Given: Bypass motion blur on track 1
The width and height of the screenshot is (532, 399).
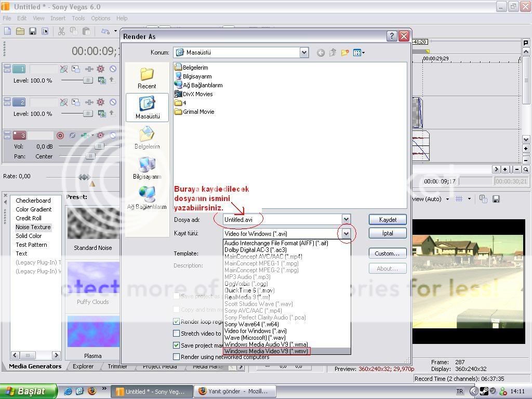Looking at the screenshot, I should (x=63, y=69).
